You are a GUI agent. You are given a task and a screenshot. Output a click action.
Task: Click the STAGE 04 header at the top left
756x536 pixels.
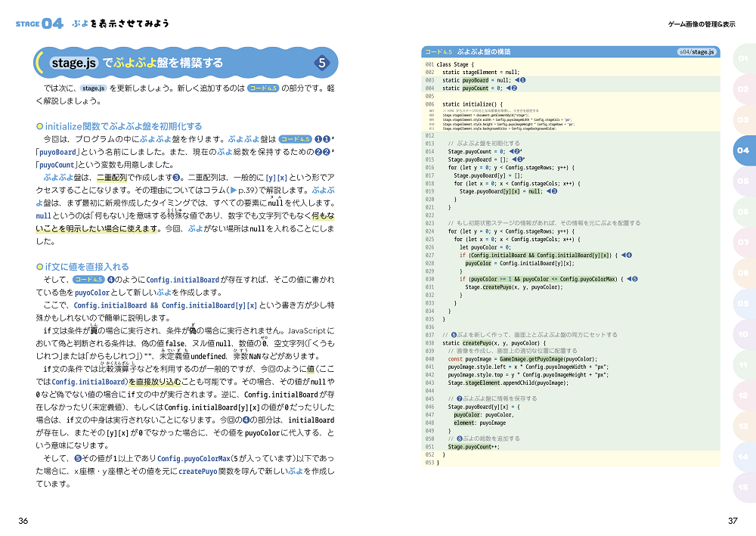39,23
